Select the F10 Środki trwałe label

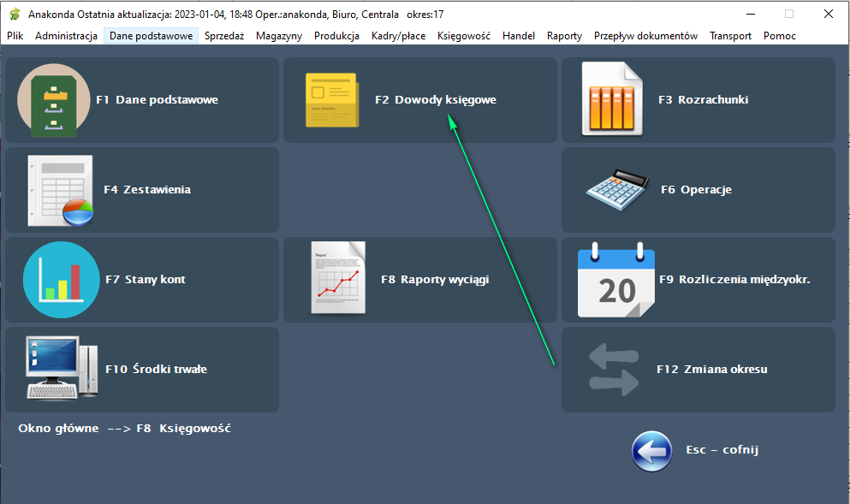tap(157, 369)
